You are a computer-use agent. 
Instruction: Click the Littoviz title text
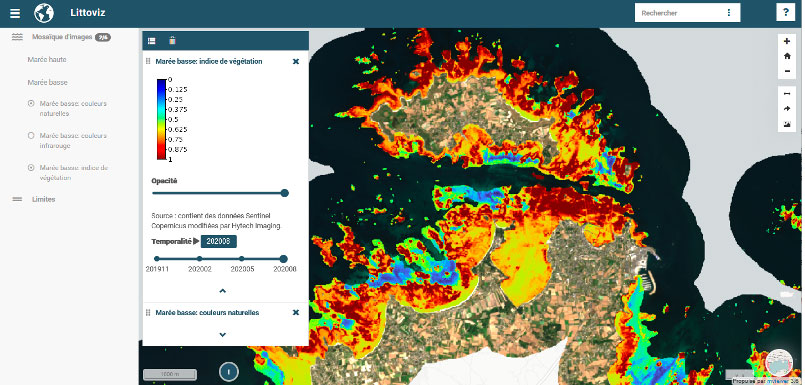coord(88,13)
